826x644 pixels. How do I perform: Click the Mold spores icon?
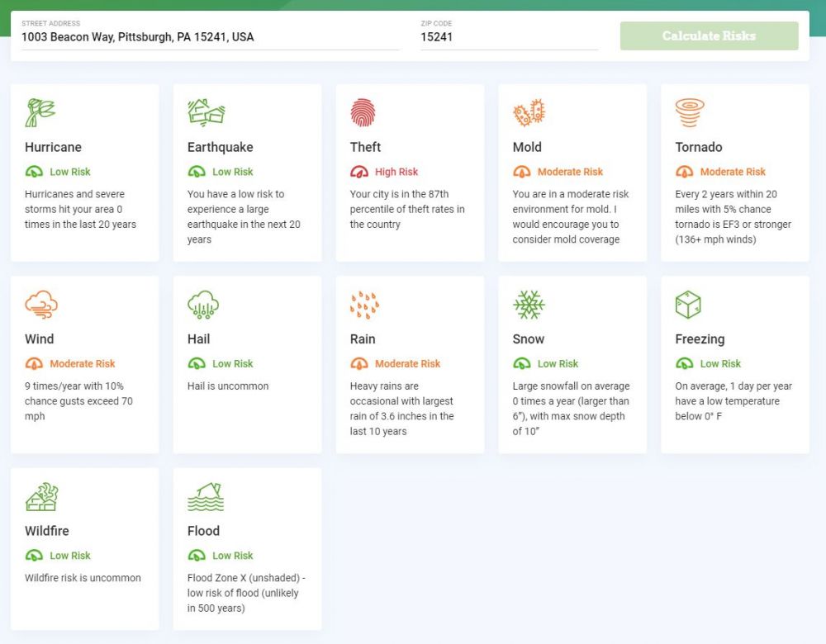click(529, 112)
